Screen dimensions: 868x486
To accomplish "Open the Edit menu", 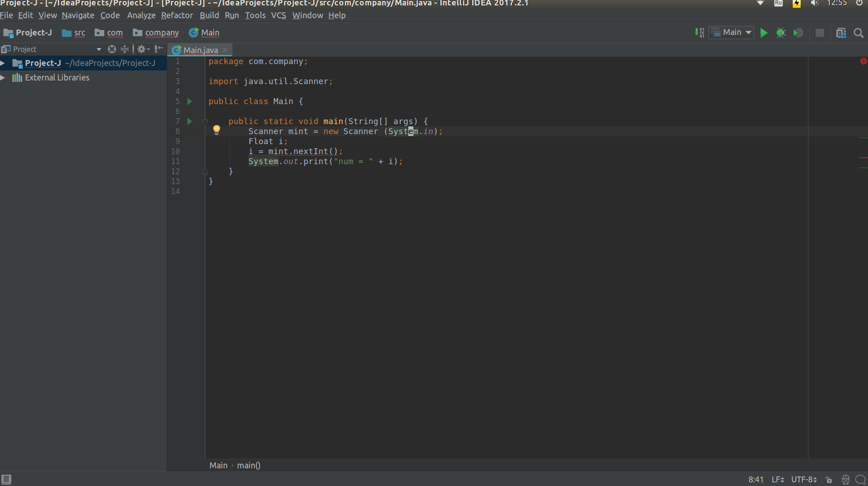I will (x=25, y=15).
